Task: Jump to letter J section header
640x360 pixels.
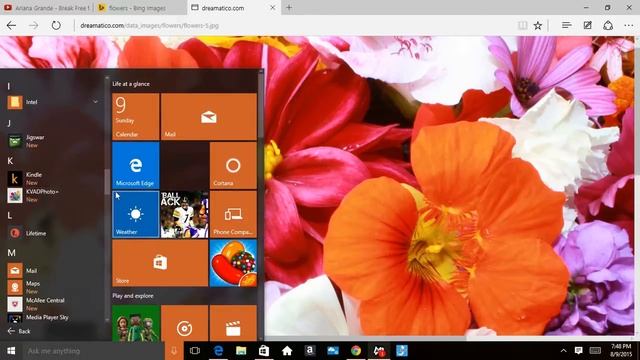Action: [9, 123]
